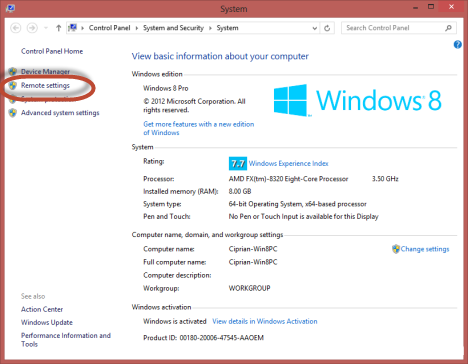Close the System window

click(x=451, y=7)
